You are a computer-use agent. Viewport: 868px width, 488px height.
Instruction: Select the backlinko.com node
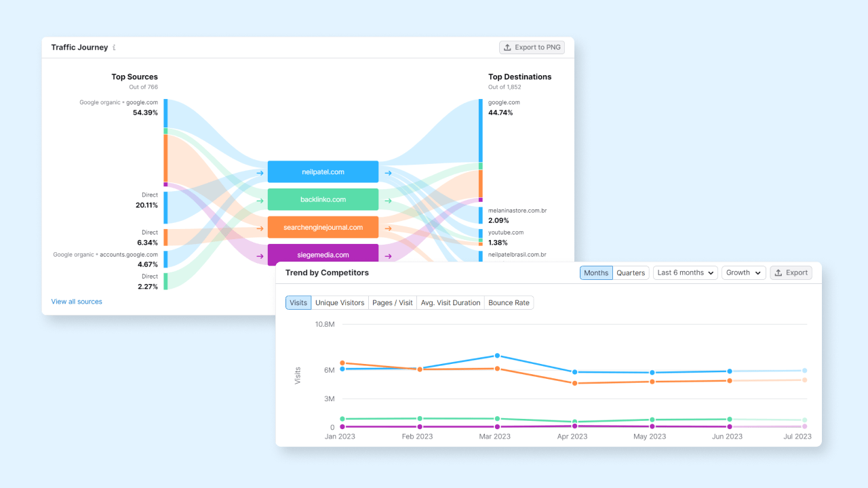point(323,199)
